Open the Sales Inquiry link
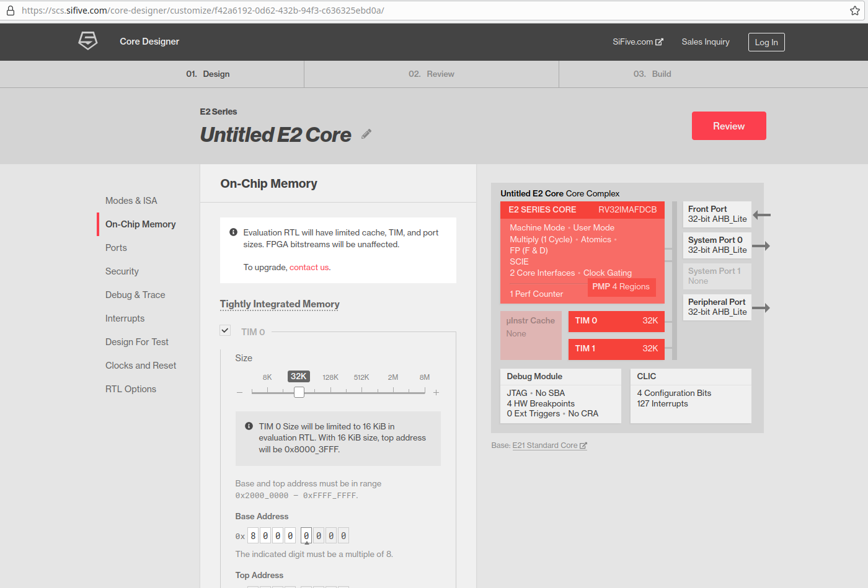Viewport: 868px width, 588px height. 706,42
